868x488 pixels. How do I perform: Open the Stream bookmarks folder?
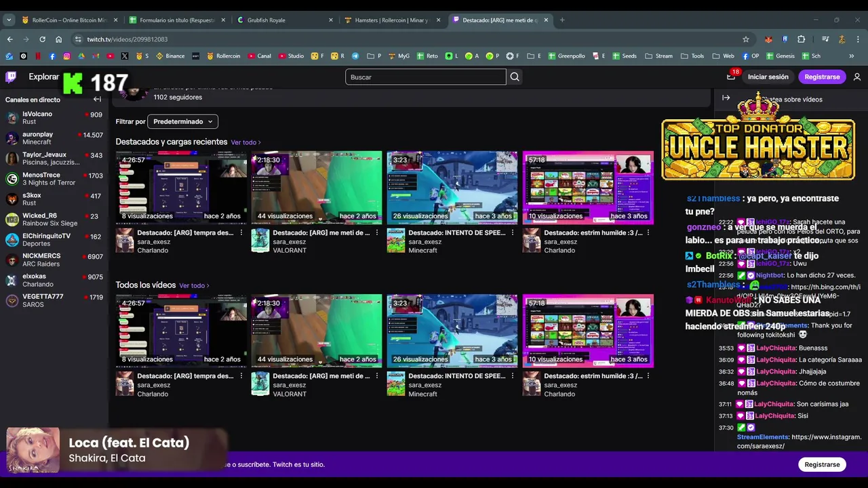pos(658,56)
